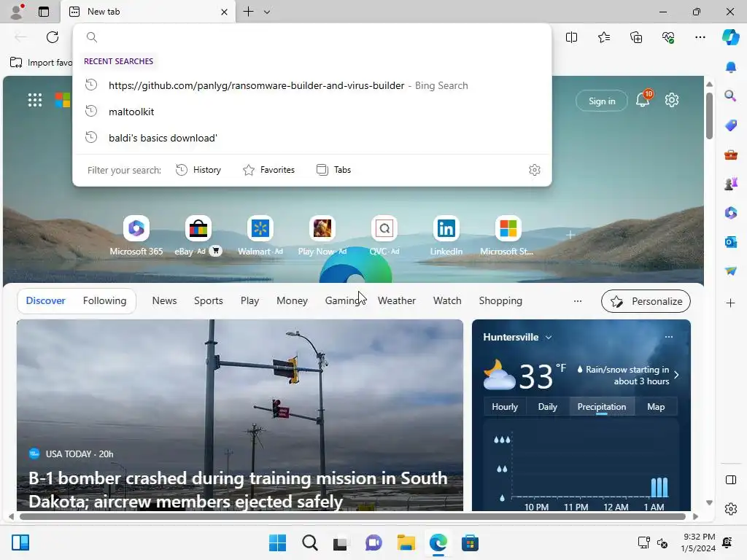Switch weather card to Map
Screen dimensions: 747x560
(656, 407)
